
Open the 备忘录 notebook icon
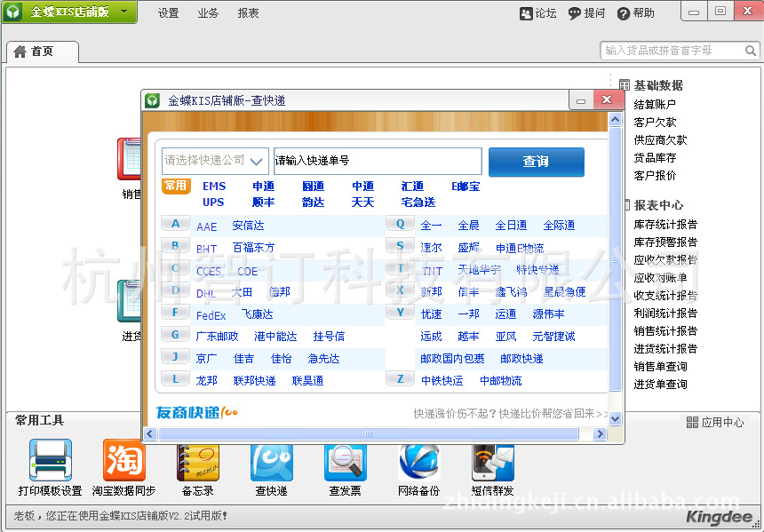[x=197, y=460]
